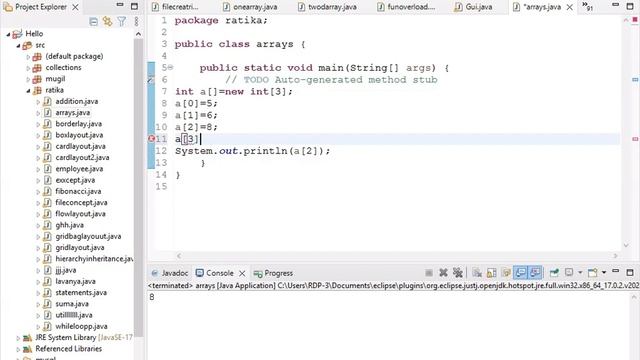This screenshot has height=360, width=640.
Task: Select whileloopp.java file
Action: point(81,327)
